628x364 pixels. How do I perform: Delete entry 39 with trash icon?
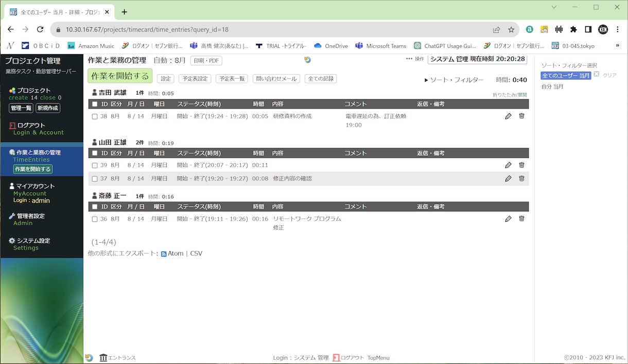521,165
